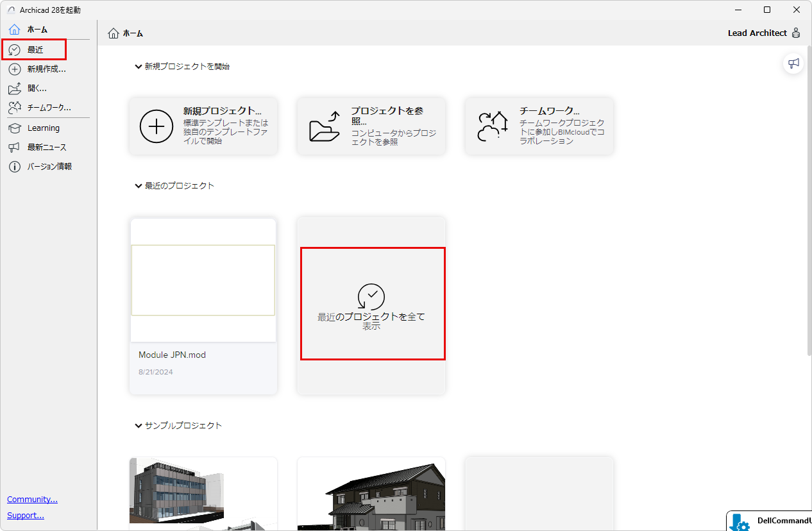Click the home icon in the header breadcrumb
This screenshot has height=531, width=812.
(114, 33)
